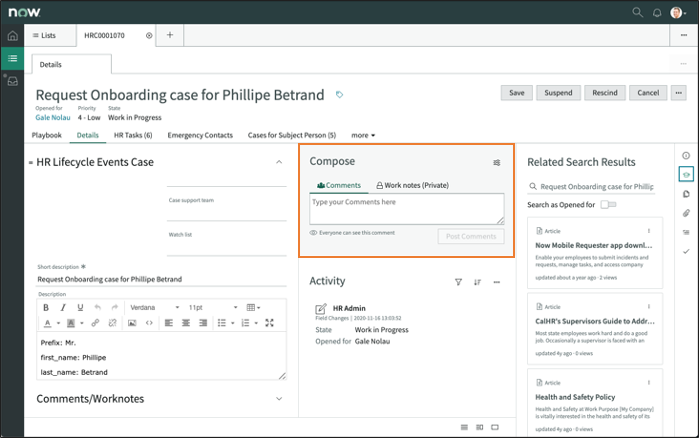The image size is (699, 438).
Task: Open Health and Safety Policy article
Action: [x=575, y=397]
